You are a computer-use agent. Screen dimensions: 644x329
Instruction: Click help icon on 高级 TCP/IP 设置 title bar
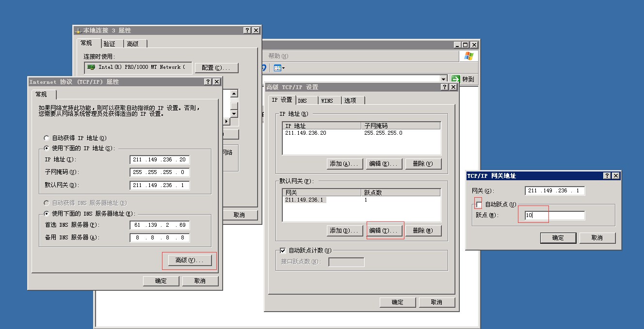coord(445,87)
